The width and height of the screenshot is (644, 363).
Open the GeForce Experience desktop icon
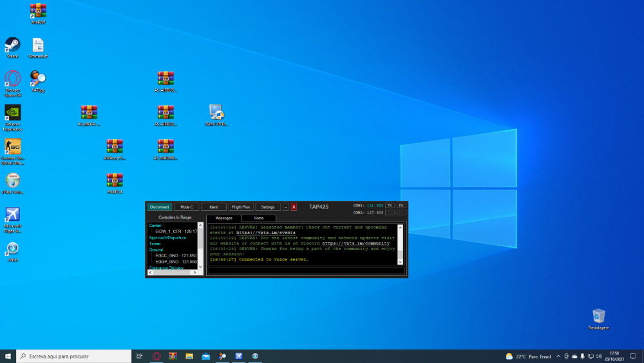click(x=12, y=113)
